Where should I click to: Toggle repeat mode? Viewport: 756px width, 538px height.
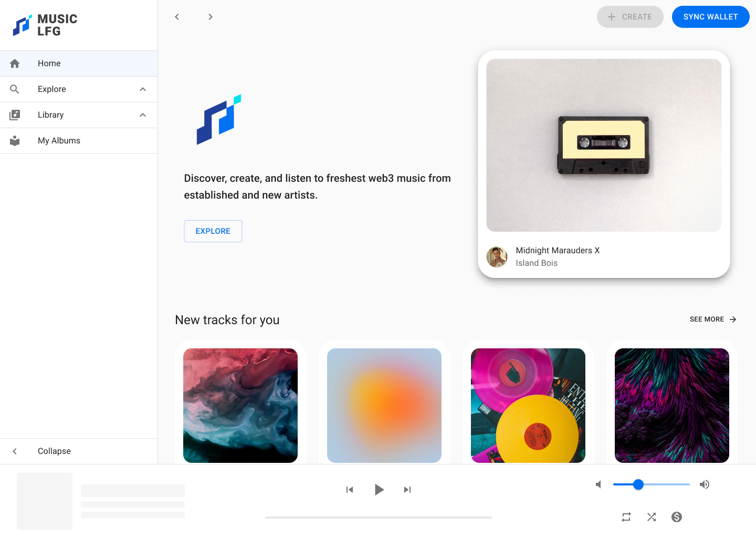[626, 517]
